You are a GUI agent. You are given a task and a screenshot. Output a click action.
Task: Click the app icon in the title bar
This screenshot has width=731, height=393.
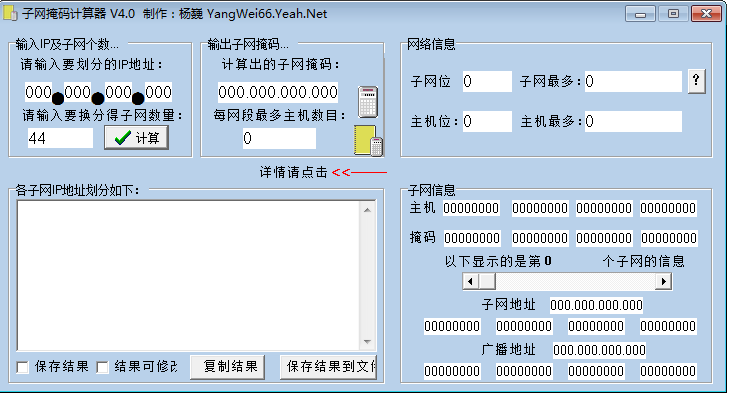(x=11, y=13)
